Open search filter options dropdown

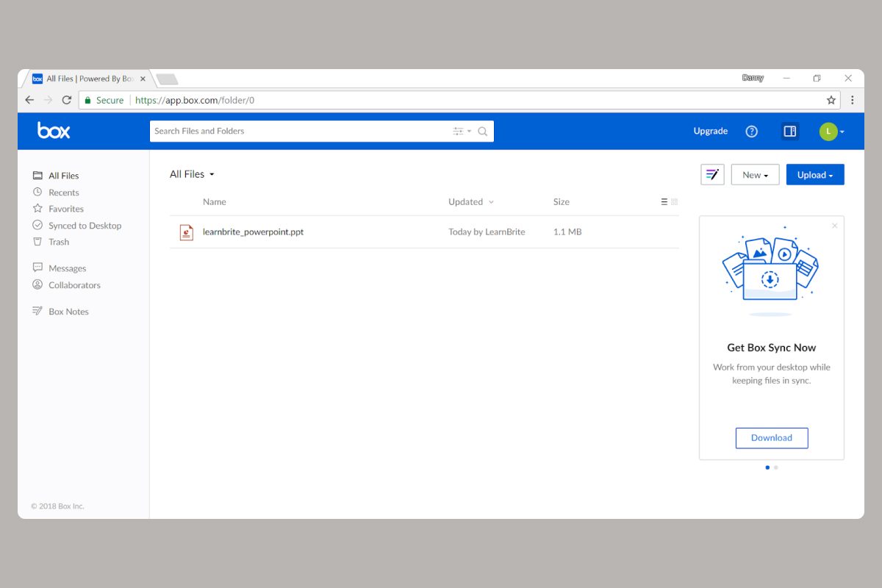(462, 132)
